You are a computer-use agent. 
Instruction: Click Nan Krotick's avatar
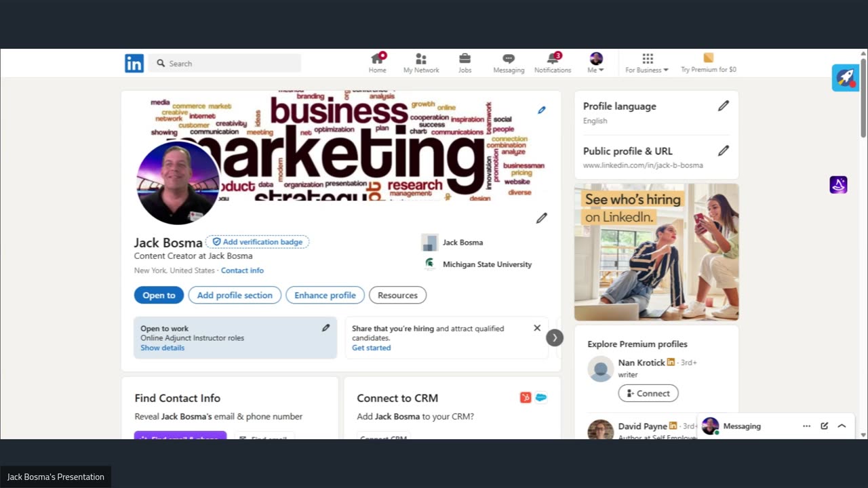click(600, 369)
